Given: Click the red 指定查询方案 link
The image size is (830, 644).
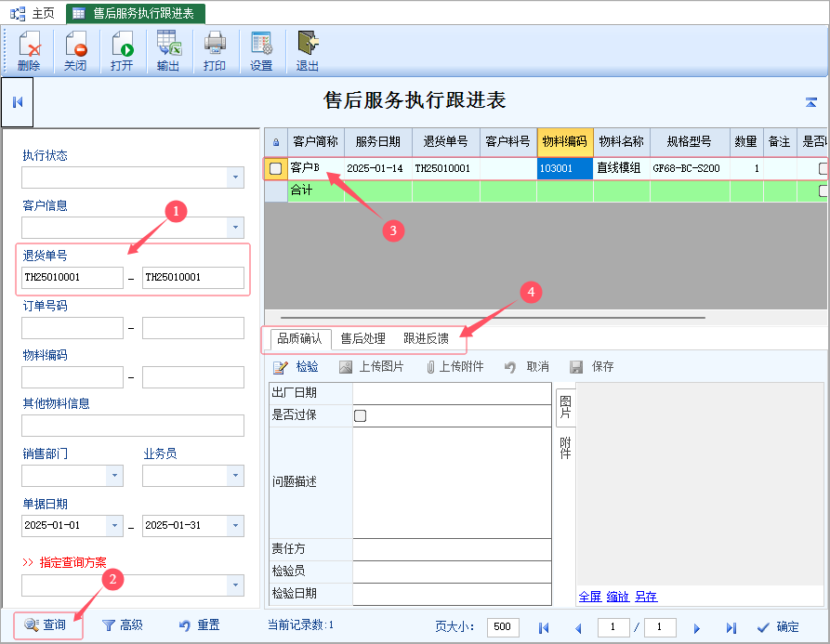Looking at the screenshot, I should coord(72,562).
